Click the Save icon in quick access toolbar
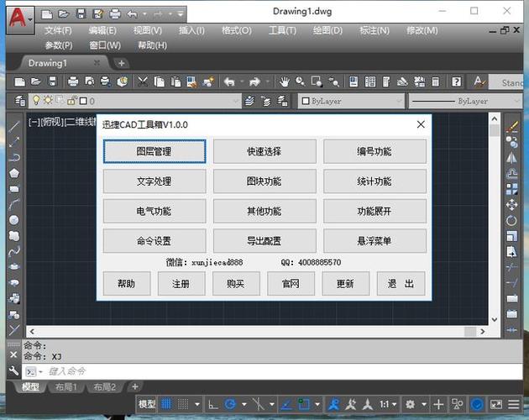This screenshot has width=529, height=420. coord(81,13)
